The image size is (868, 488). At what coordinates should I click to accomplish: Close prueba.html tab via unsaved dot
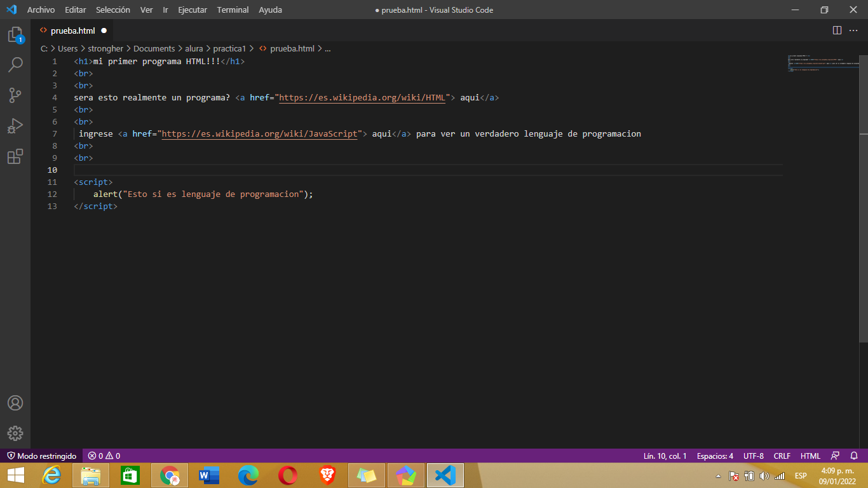(104, 30)
